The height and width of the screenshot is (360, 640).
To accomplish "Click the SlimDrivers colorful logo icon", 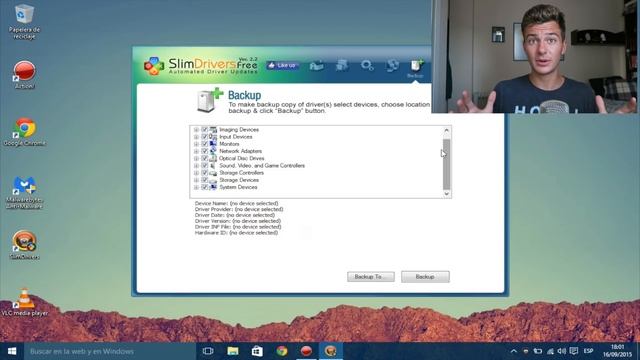I will tap(154, 66).
